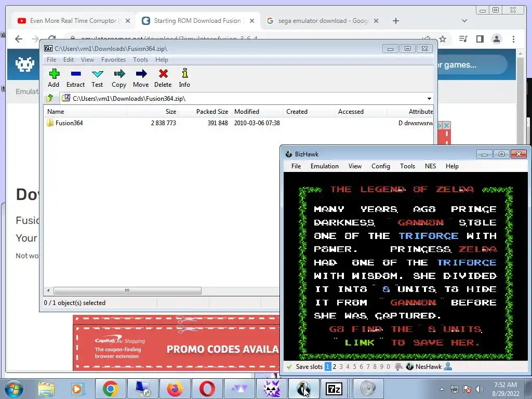The height and width of the screenshot is (399, 532).
Task: Sort 7-Zip list by Modified column
Action: point(257,112)
